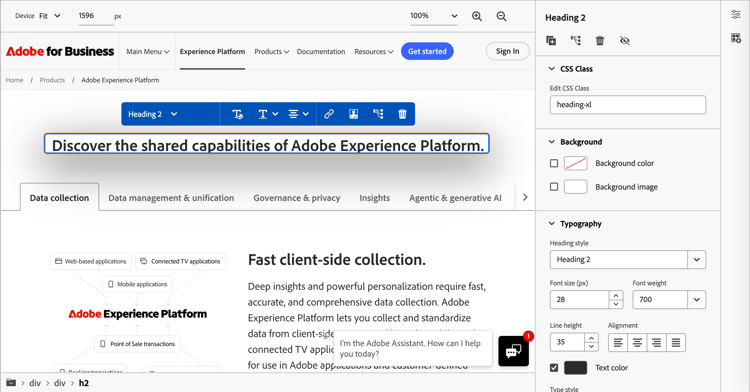750x392 pixels.
Task: Open the Heading style dropdown
Action: tap(628, 260)
